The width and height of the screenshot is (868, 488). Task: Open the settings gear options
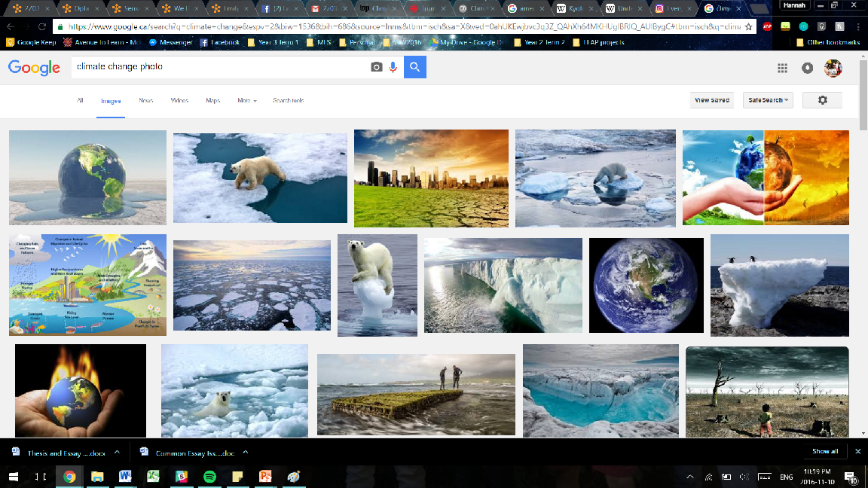click(822, 100)
